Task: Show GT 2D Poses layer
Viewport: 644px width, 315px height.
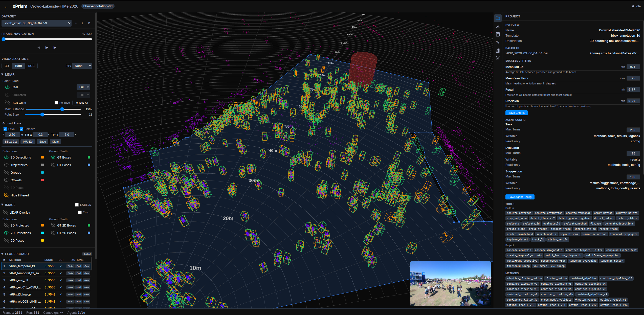Action: pyautogui.click(x=53, y=233)
